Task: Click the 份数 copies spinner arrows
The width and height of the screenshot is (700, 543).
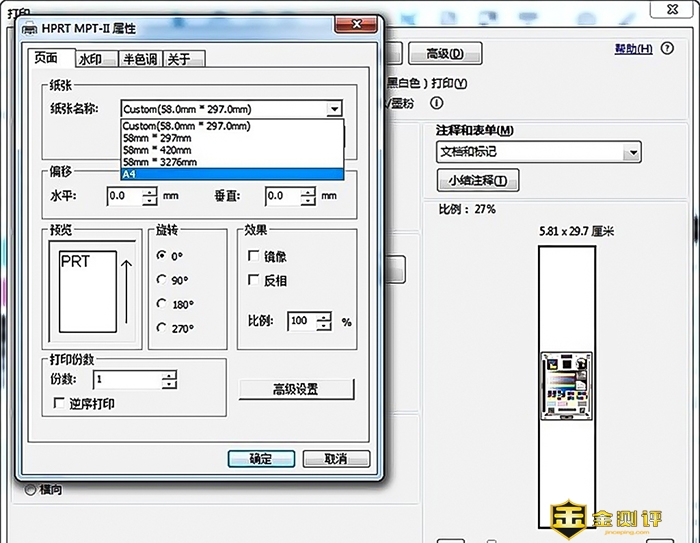Action: (x=170, y=380)
